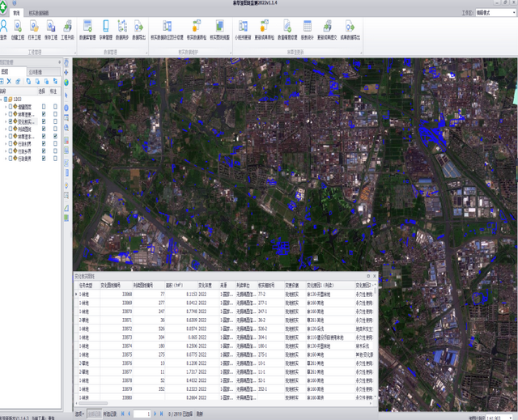Click the add-layer plus icon in layer panel
The width and height of the screenshot is (518, 420).
(2, 81)
